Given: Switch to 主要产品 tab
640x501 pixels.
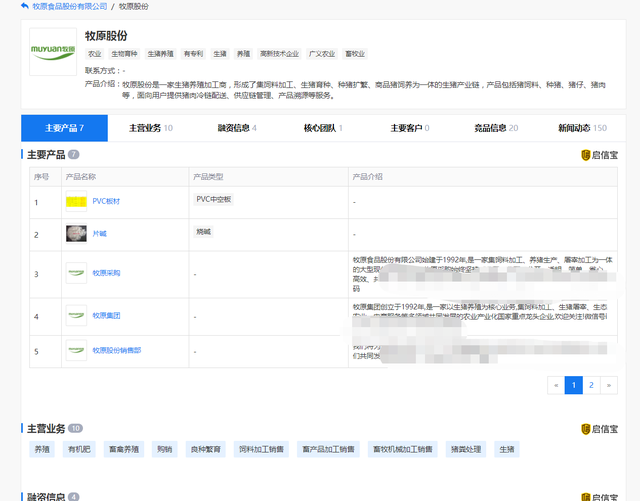Looking at the screenshot, I should [x=64, y=128].
